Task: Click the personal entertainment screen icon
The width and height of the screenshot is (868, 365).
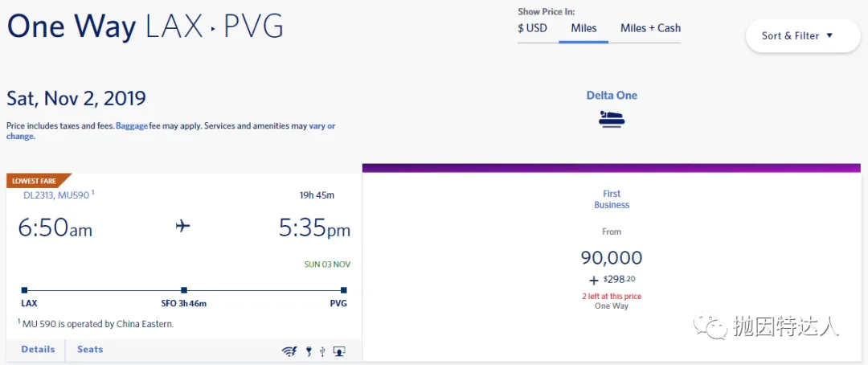Action: 340,351
